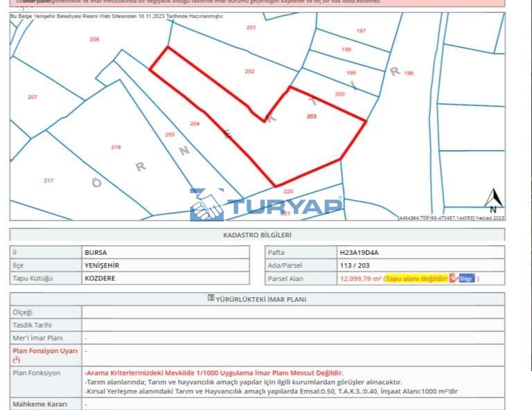Click parcel 204 label on map
The image size is (532, 410).
click(195, 124)
